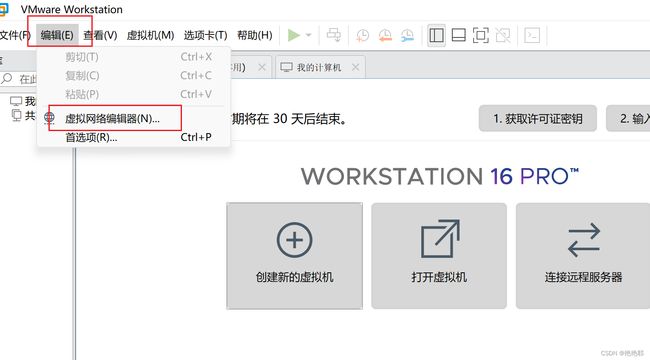Select the shared VMs tree item in the library
Viewport: 650px width, 360px height.
(x=23, y=115)
